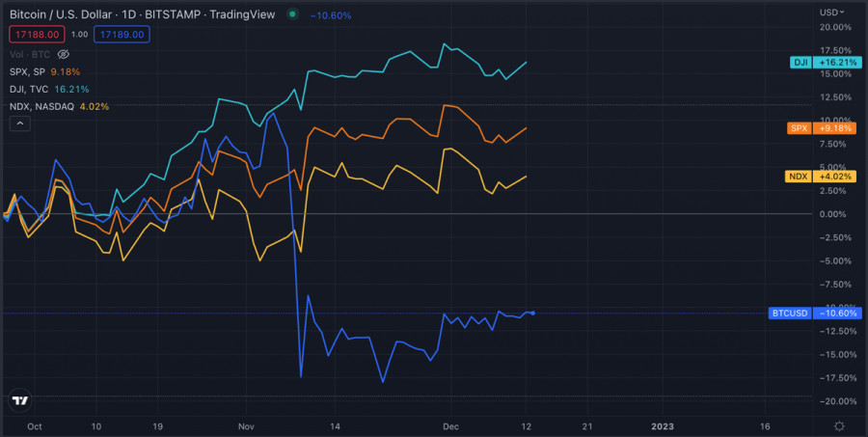Click the red sell price 17188.00
This screenshot has width=868, height=437.
38,34
